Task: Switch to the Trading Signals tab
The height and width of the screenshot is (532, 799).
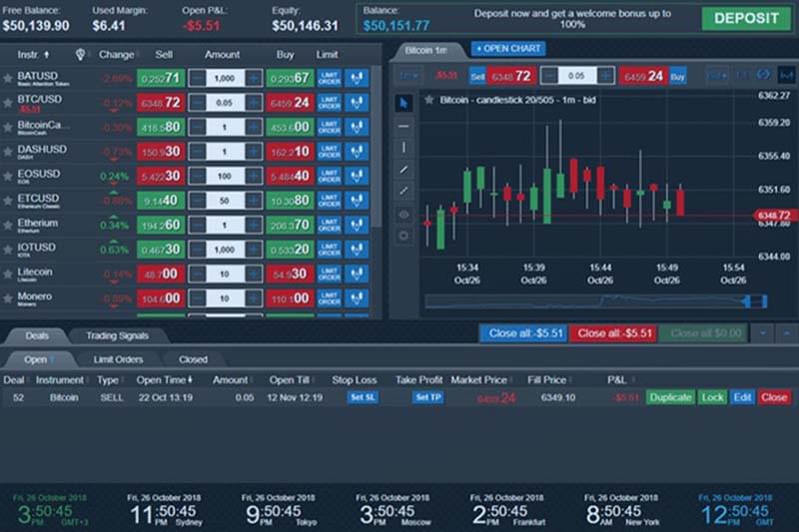Action: click(117, 336)
